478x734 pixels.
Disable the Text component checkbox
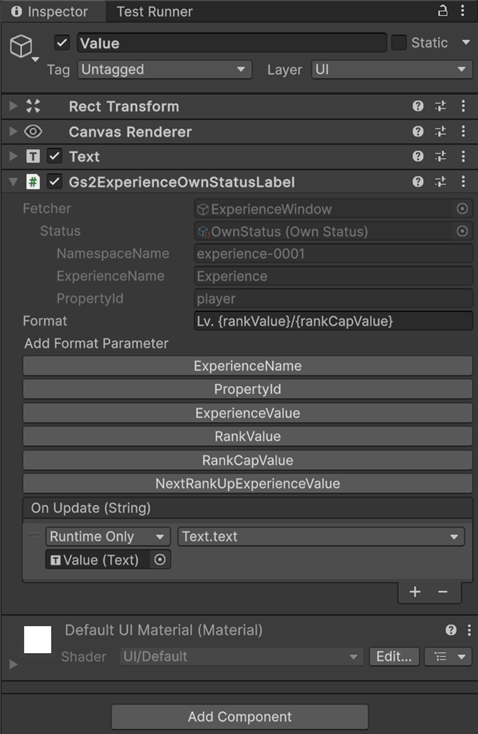(55, 156)
